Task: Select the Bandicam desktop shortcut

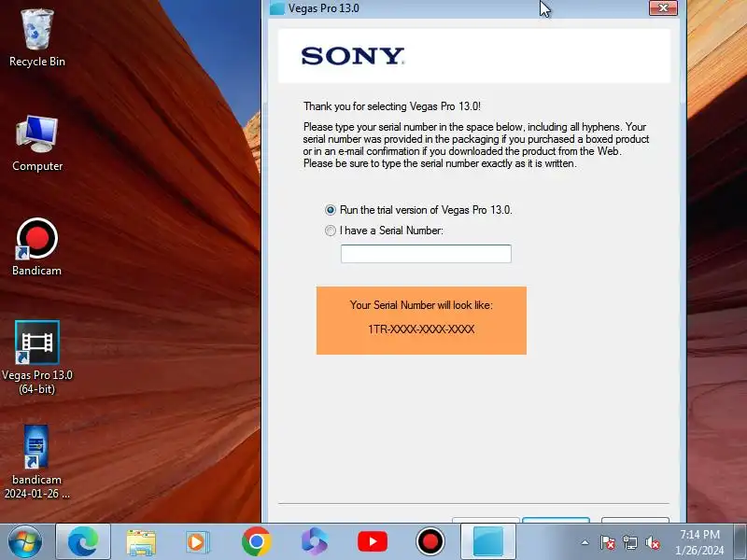Action: coord(37,247)
